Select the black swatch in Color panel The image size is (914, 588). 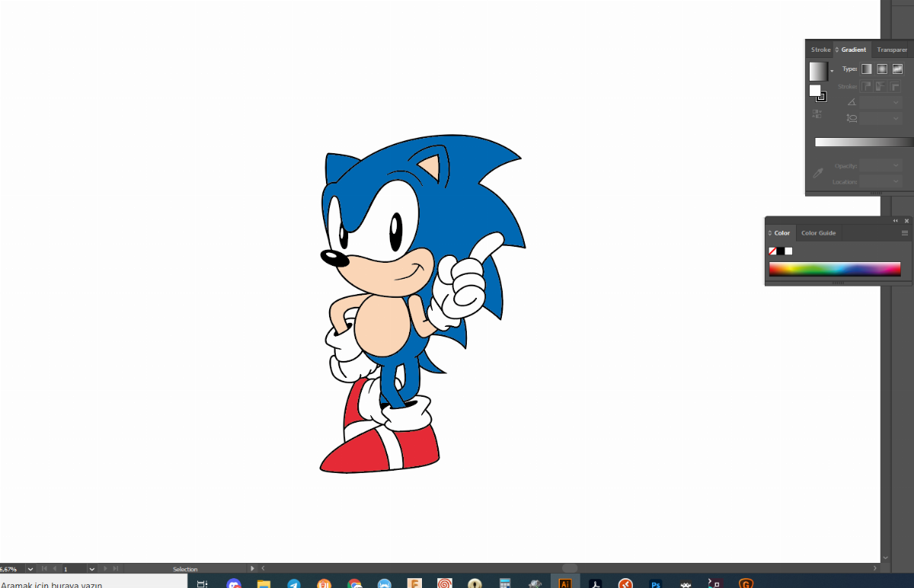click(781, 251)
